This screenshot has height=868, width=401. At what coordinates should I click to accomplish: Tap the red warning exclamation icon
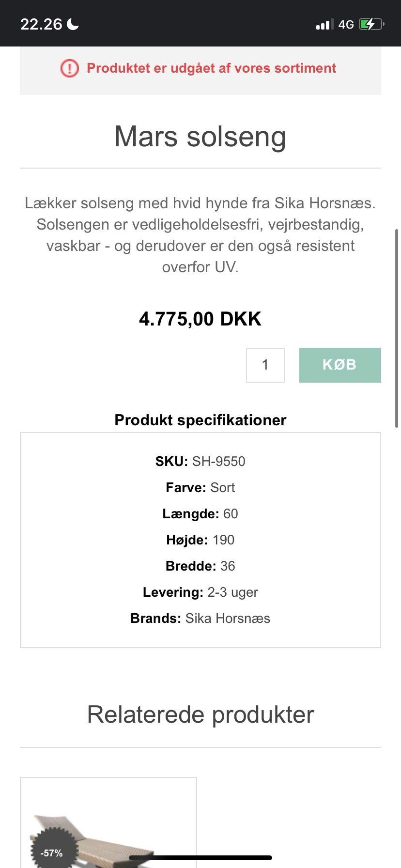pyautogui.click(x=69, y=68)
